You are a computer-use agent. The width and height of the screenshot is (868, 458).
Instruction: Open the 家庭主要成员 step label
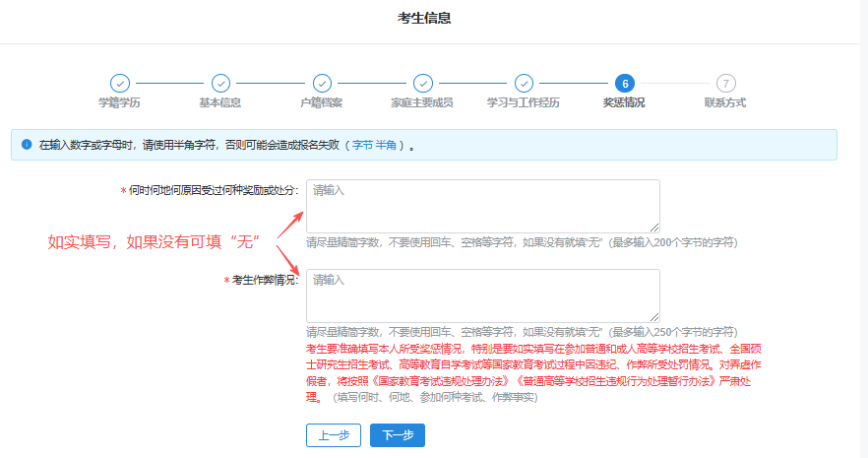[422, 102]
